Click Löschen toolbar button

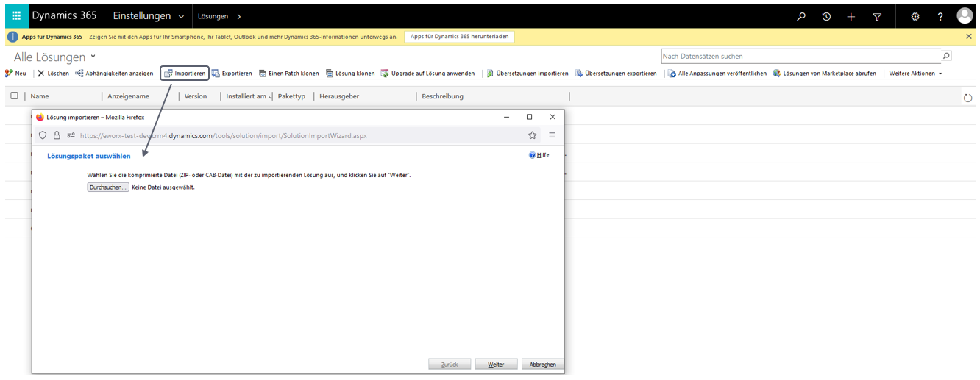point(53,74)
